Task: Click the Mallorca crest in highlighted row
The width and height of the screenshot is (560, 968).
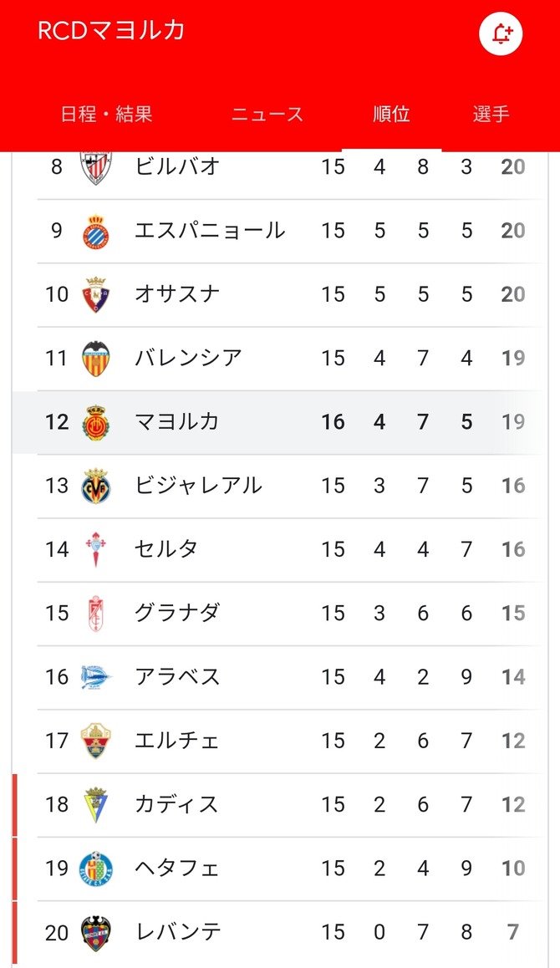Action: 95,422
